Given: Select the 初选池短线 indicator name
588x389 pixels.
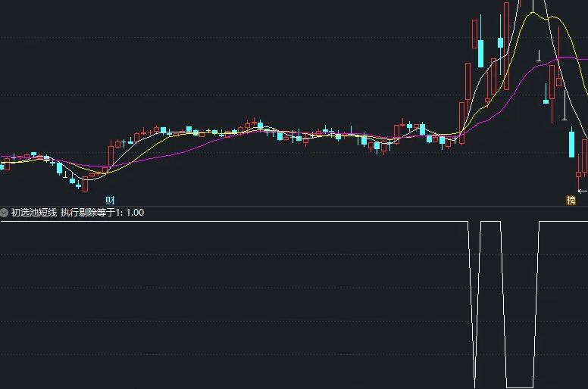Looking at the screenshot, I should click(34, 213).
